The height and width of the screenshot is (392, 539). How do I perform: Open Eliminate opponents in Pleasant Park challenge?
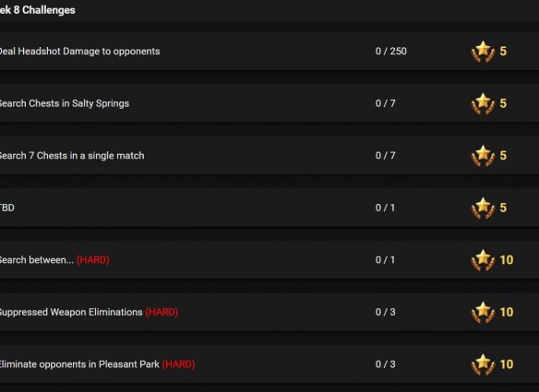(x=79, y=364)
